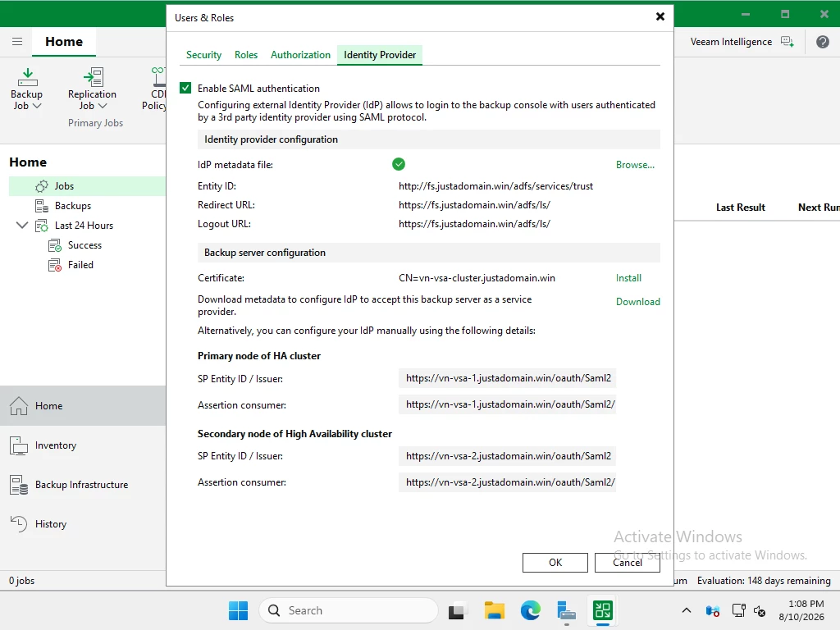Viewport: 840px width, 630px height.
Task: Click the Entity ID URL text
Action: [495, 186]
